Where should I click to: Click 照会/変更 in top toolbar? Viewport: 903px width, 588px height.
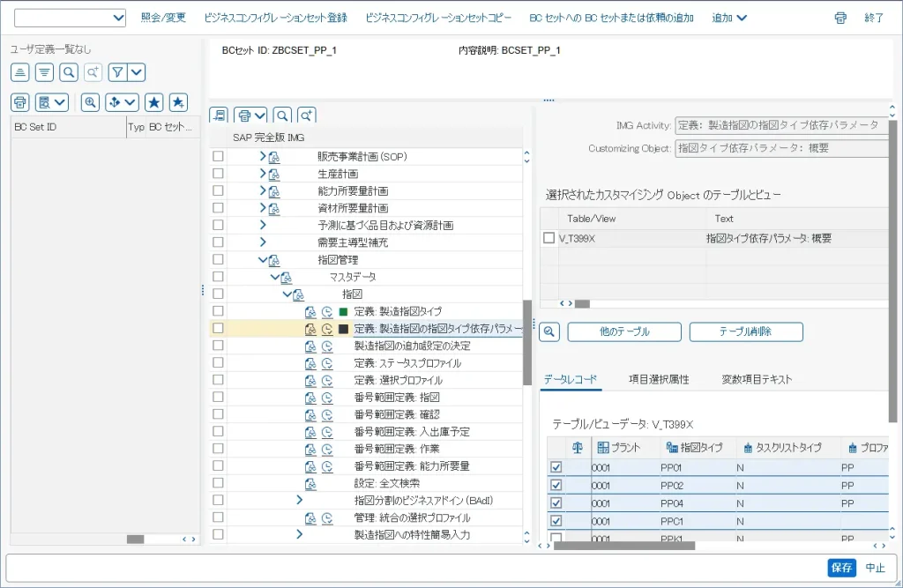pyautogui.click(x=163, y=18)
